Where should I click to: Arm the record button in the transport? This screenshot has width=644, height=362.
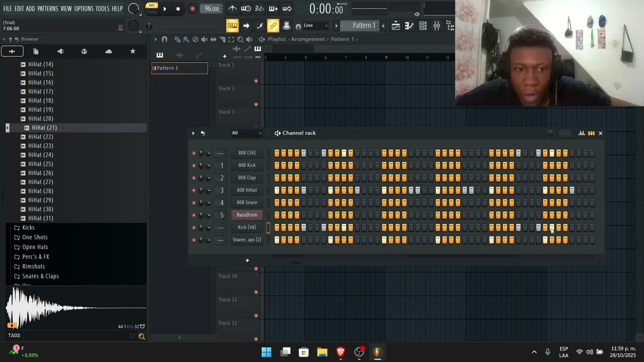tap(192, 9)
